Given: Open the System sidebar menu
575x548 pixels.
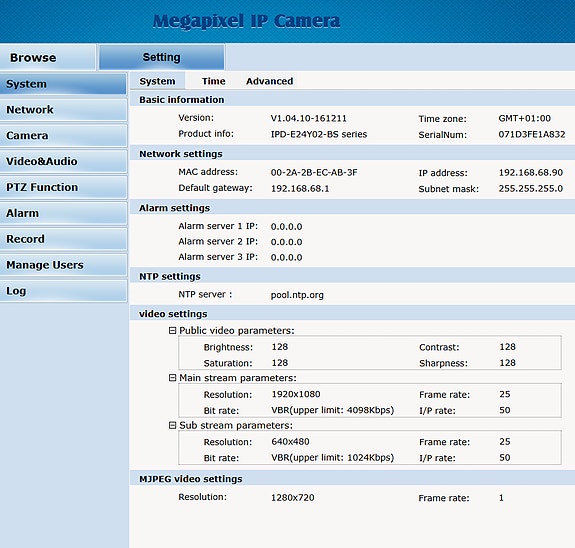Looking at the screenshot, I should tap(63, 84).
